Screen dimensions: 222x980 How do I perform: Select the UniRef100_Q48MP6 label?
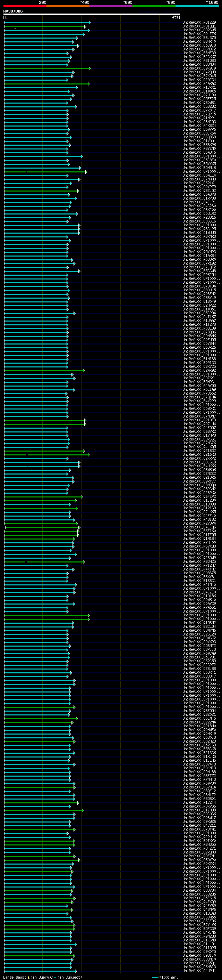coord(199,910)
